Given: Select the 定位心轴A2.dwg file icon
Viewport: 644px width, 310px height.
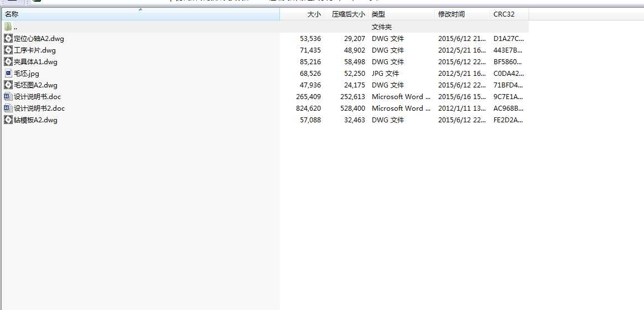Looking at the screenshot, I should (x=8, y=39).
